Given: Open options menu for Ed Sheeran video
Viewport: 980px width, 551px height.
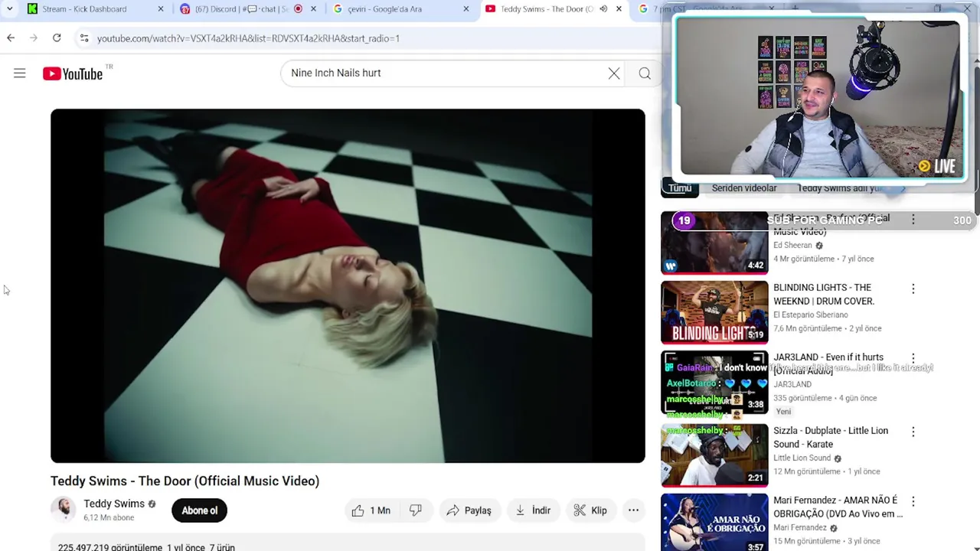Looking at the screenshot, I should pyautogui.click(x=913, y=220).
